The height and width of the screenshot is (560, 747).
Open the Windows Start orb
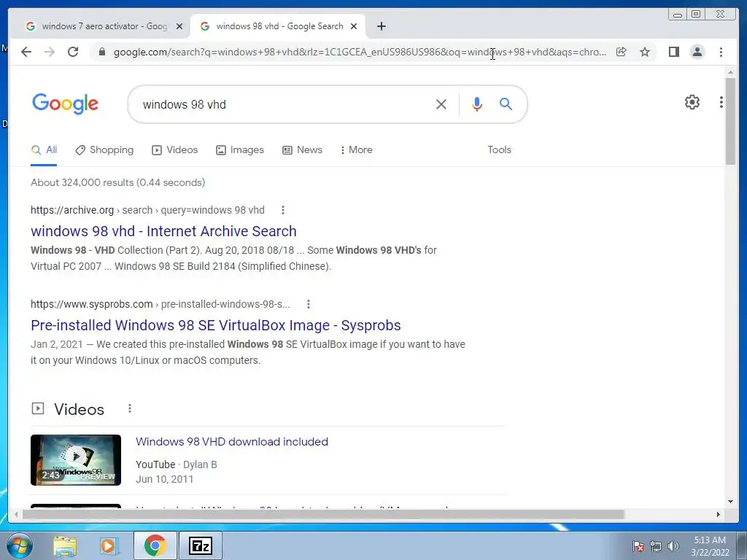(x=20, y=545)
